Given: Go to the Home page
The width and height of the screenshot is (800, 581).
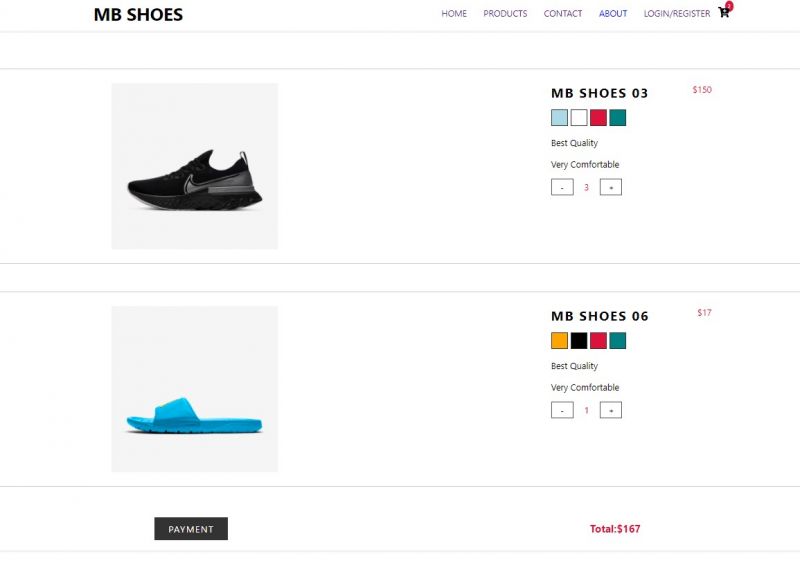Looking at the screenshot, I should pyautogui.click(x=454, y=14).
